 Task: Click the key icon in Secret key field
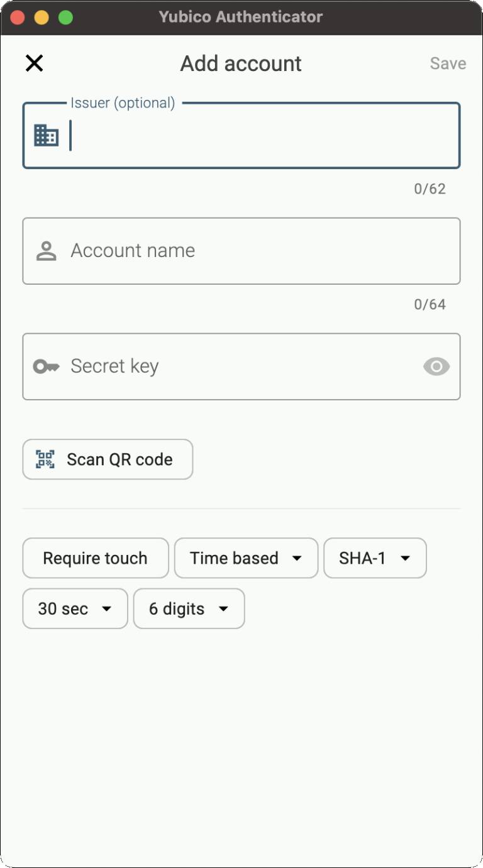45,366
